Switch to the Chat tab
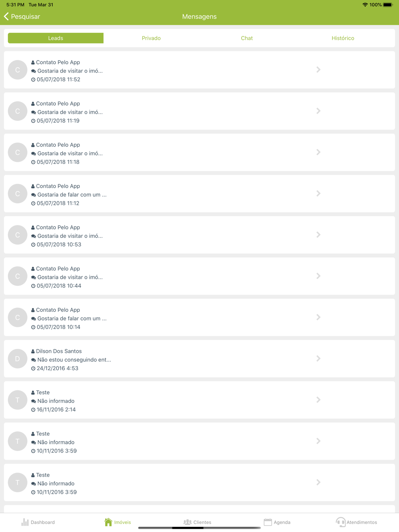 pos(247,38)
